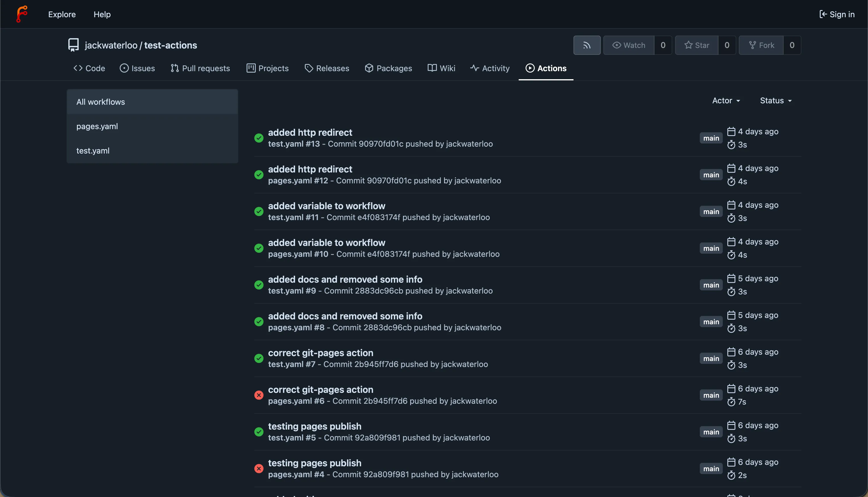Screen dimensions: 868x497
Task: Select the pages.yaml workflow filter
Action: click(x=97, y=126)
